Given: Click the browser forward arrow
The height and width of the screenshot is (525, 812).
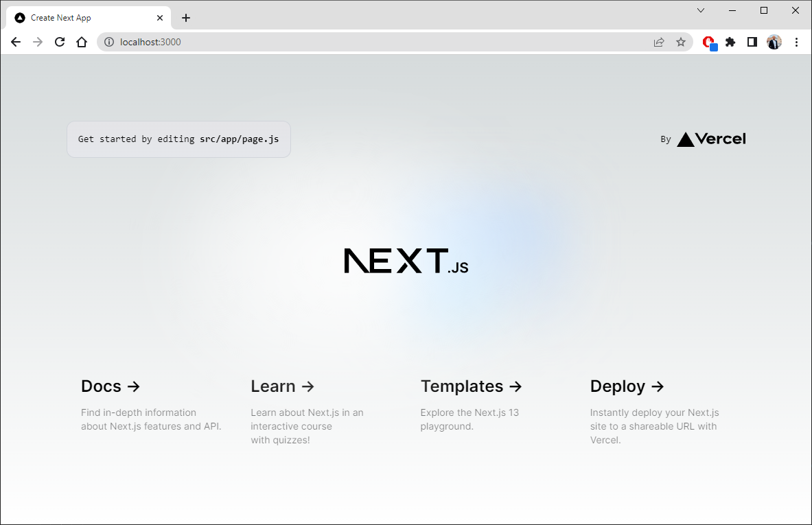Looking at the screenshot, I should point(38,42).
